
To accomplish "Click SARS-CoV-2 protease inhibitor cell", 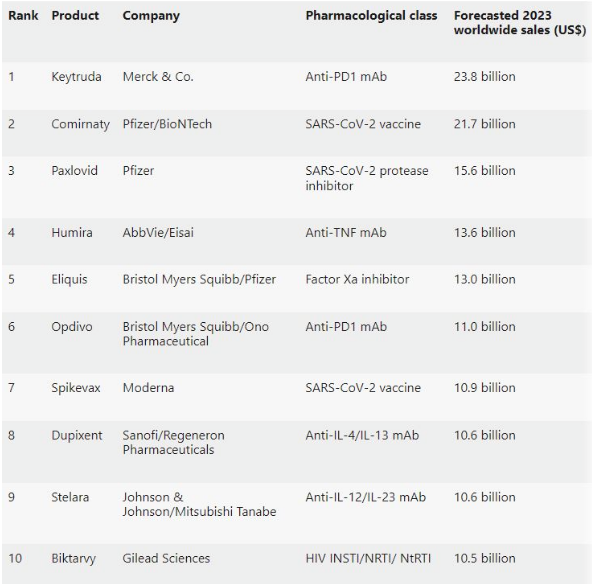I will click(x=367, y=178).
